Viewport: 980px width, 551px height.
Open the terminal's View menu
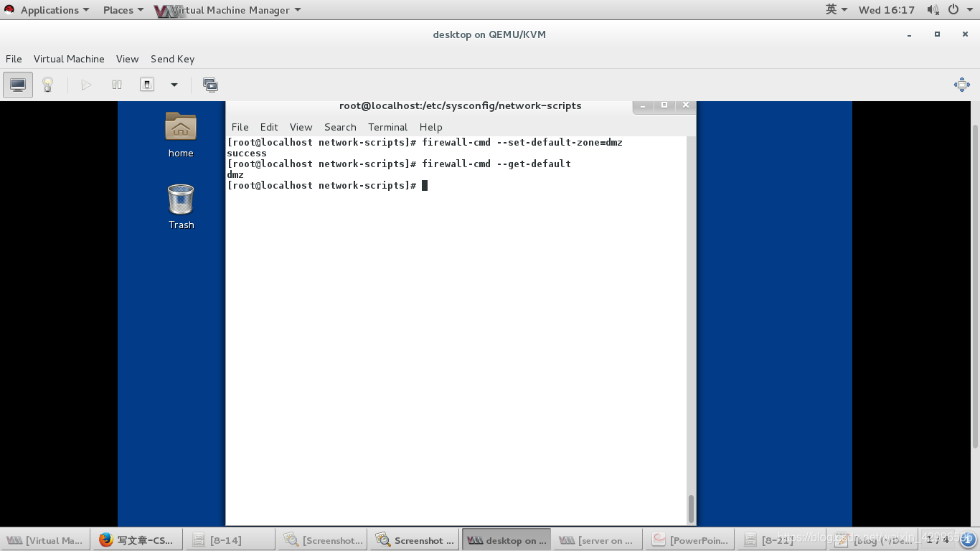coord(301,127)
